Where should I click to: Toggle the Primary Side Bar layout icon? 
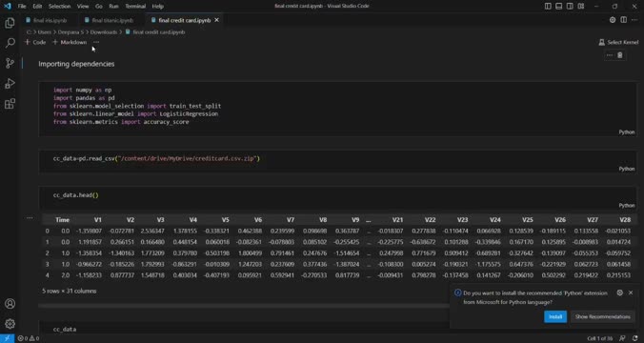(x=548, y=6)
